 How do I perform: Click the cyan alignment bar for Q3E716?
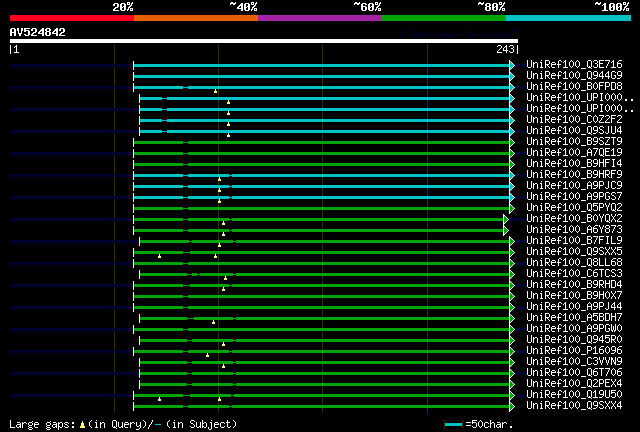(322, 65)
